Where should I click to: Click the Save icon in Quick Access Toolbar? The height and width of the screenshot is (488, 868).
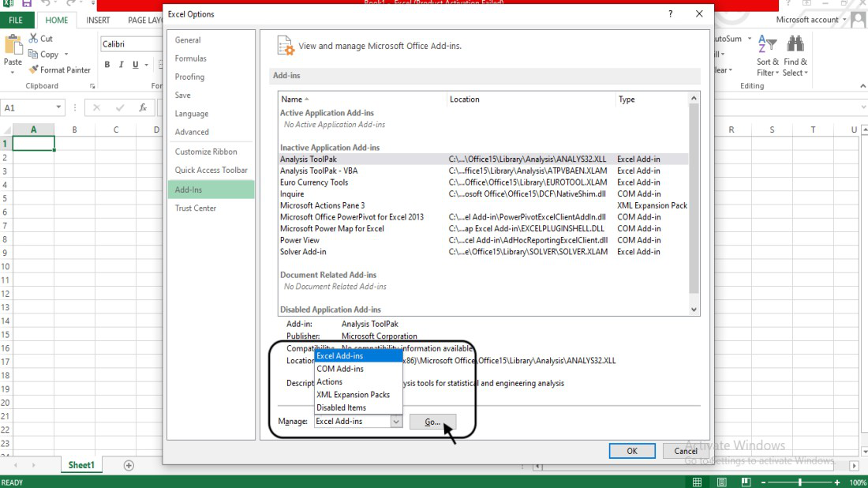coord(27,3)
